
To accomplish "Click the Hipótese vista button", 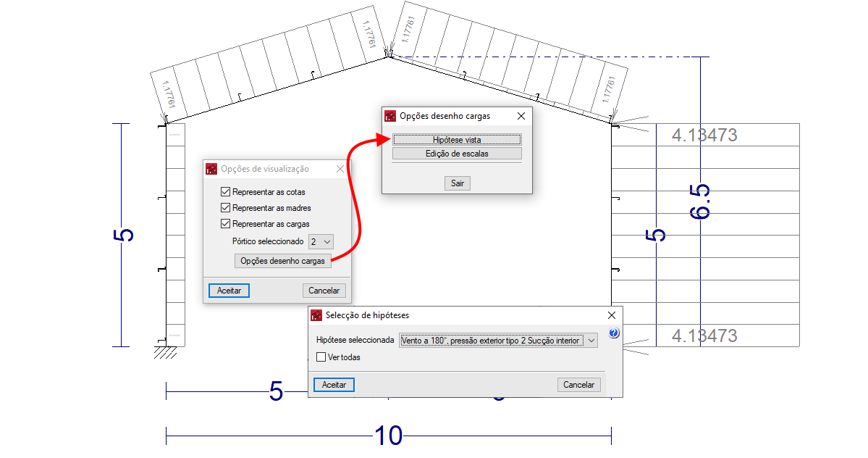I will [457, 140].
